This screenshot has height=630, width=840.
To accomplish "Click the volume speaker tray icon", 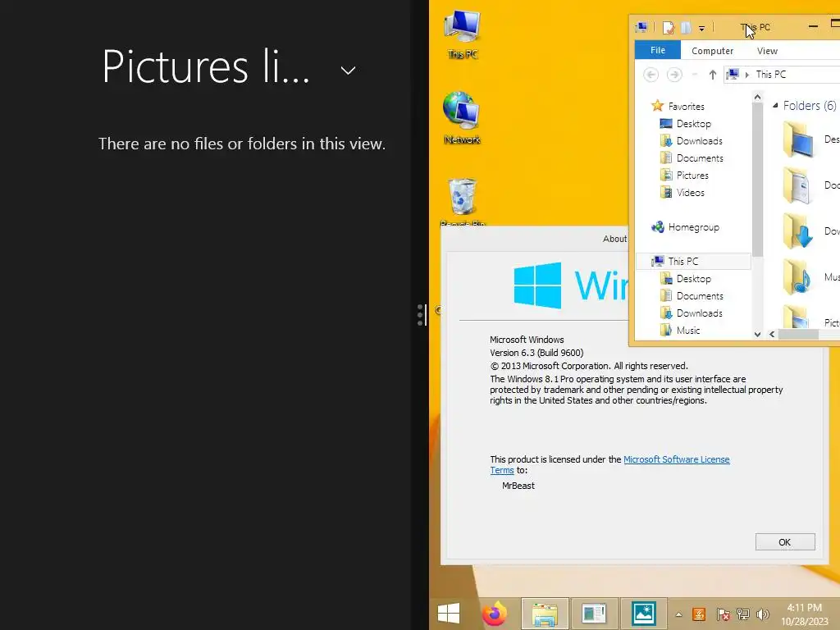I will click(762, 614).
